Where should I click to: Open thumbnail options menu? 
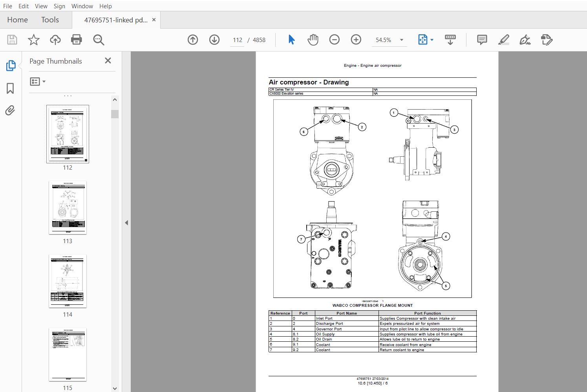click(x=38, y=81)
